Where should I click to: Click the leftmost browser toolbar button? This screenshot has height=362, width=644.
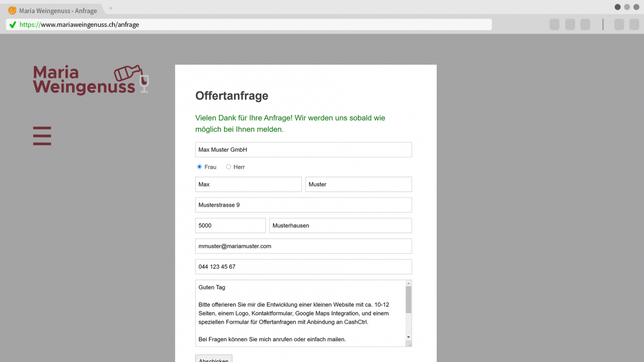tap(554, 24)
